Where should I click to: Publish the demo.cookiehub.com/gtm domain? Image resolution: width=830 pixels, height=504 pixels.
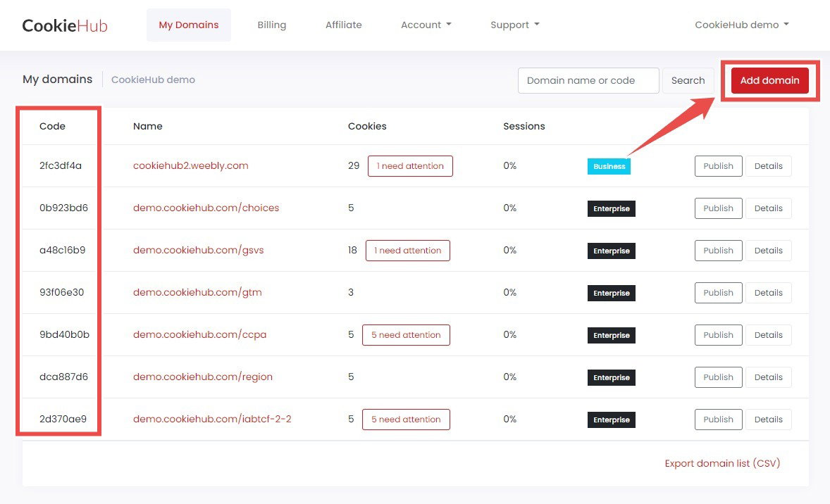pos(718,293)
